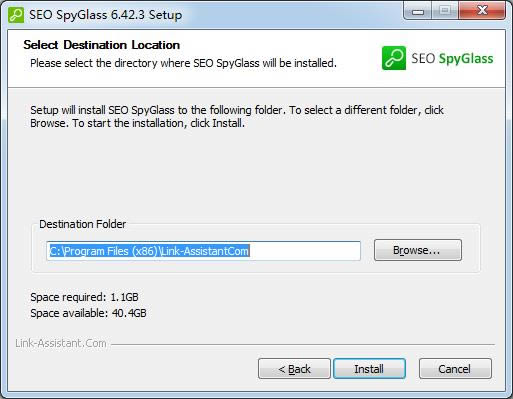Minimize the setup window
Viewport: 513px width, 399px height.
(418, 11)
